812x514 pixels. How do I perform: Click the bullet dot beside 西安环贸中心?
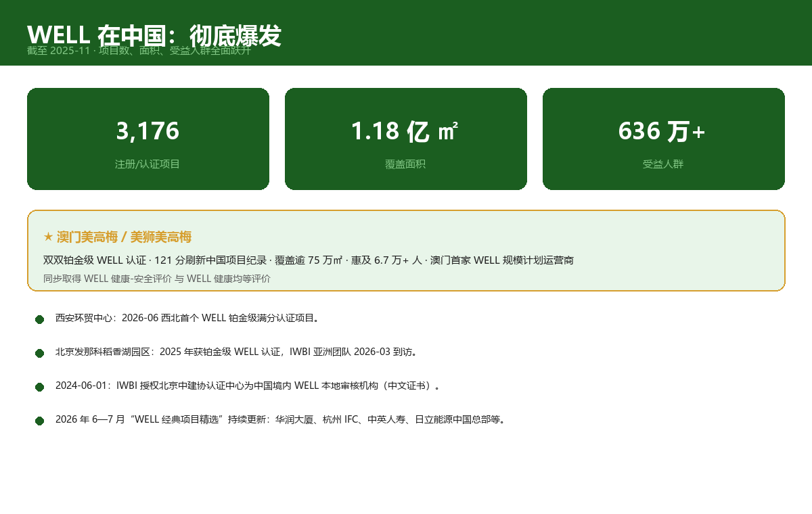(x=39, y=319)
